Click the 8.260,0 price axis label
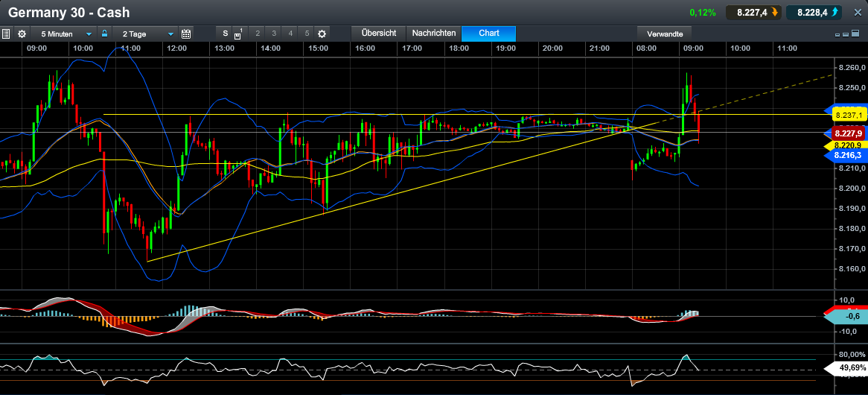Image resolution: width=868 pixels, height=395 pixels. click(x=852, y=68)
